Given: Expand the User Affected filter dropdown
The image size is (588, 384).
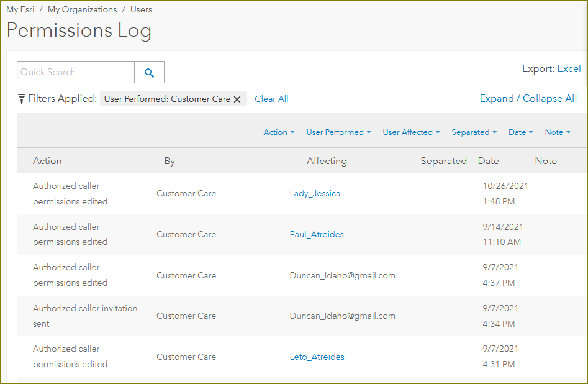Looking at the screenshot, I should (x=411, y=132).
